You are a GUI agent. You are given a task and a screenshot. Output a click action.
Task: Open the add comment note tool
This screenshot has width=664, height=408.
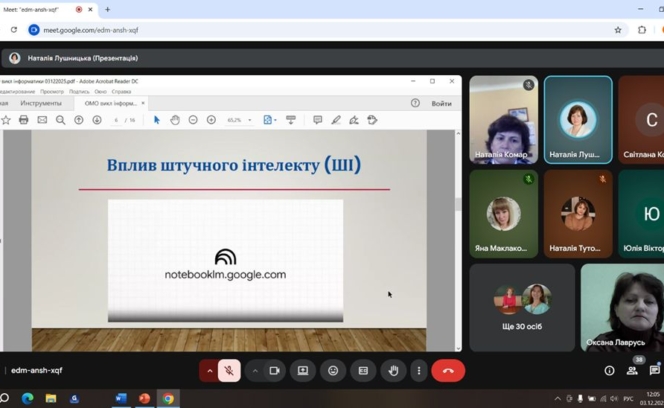tap(318, 120)
